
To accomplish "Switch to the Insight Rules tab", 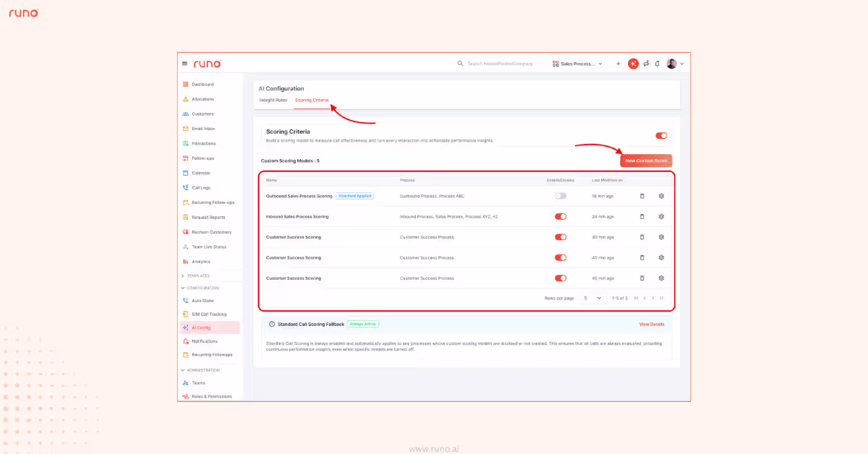I will pyautogui.click(x=273, y=100).
